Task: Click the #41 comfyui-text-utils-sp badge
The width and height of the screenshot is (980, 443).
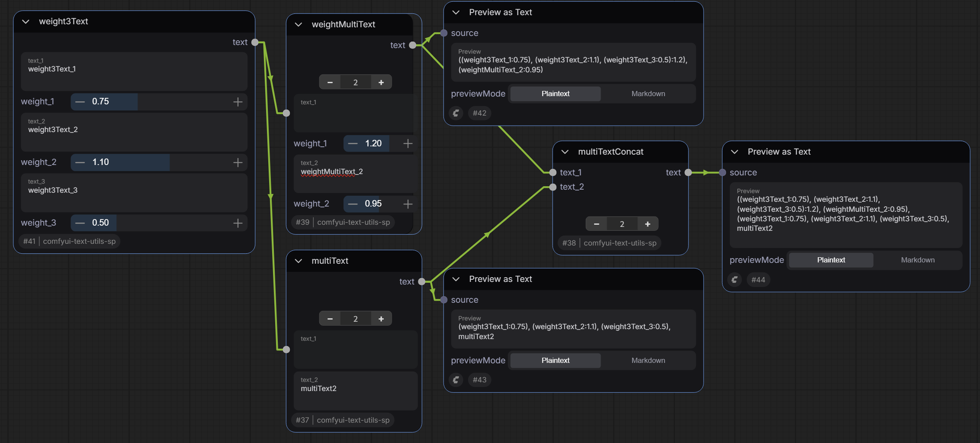Action: click(70, 241)
